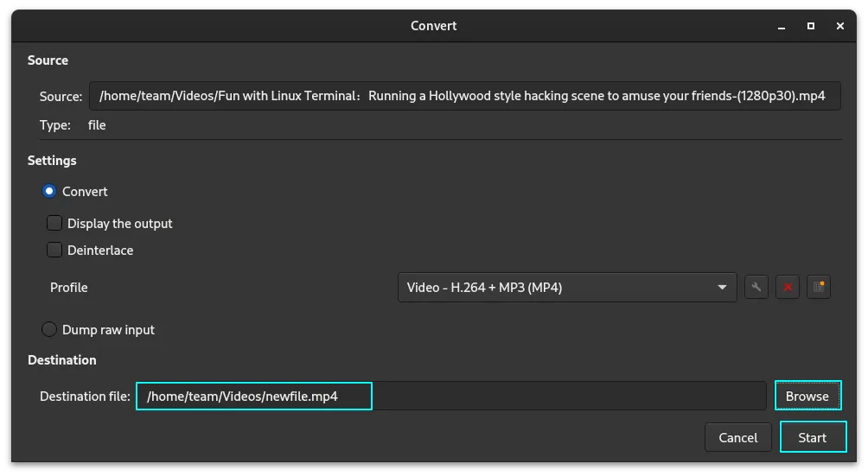Toggle the Deinterlace checkbox

click(x=54, y=250)
